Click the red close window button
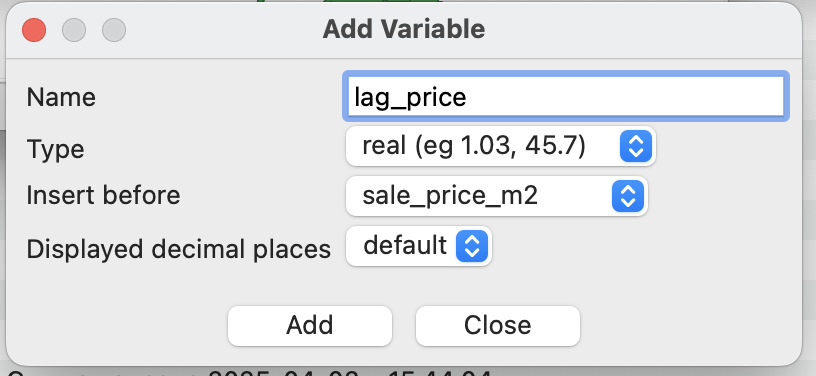 [x=34, y=30]
